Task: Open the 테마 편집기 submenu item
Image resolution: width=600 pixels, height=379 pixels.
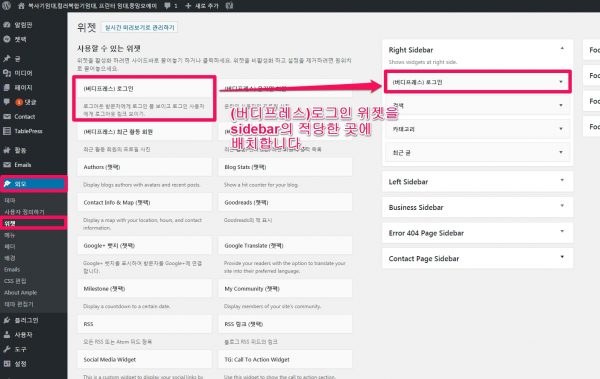Action: click(x=19, y=304)
